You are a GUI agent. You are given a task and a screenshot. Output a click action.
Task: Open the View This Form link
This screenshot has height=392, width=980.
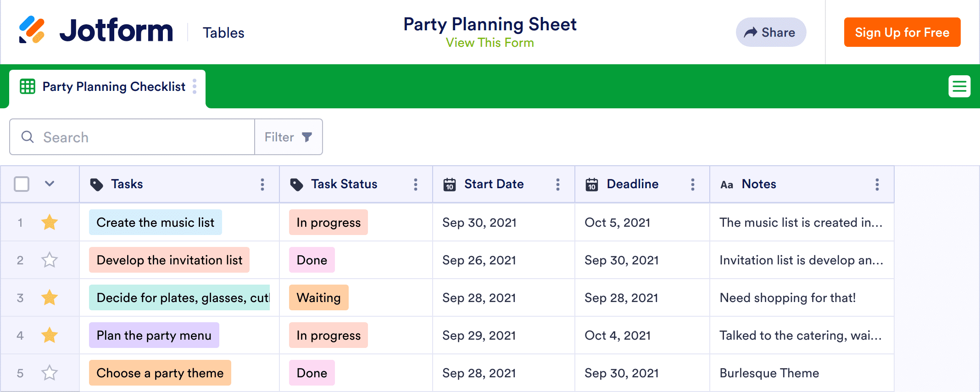(490, 43)
